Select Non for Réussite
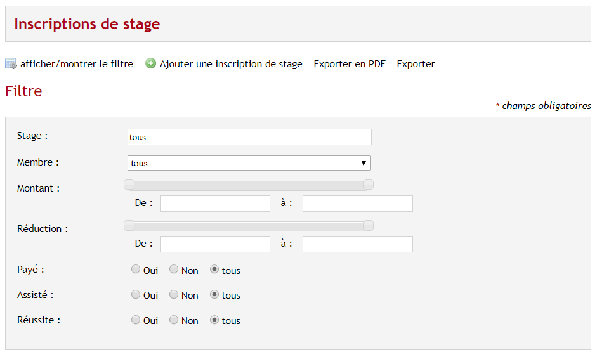 (174, 320)
